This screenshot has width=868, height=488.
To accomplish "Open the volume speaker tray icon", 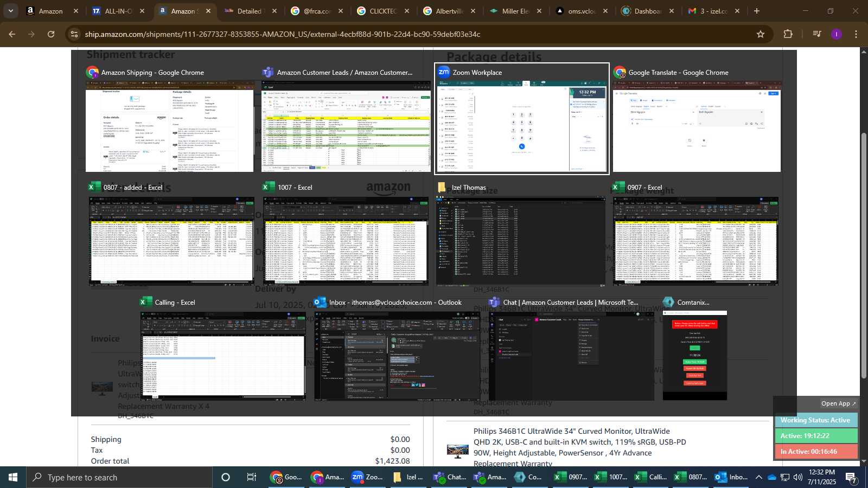I will click(x=797, y=477).
